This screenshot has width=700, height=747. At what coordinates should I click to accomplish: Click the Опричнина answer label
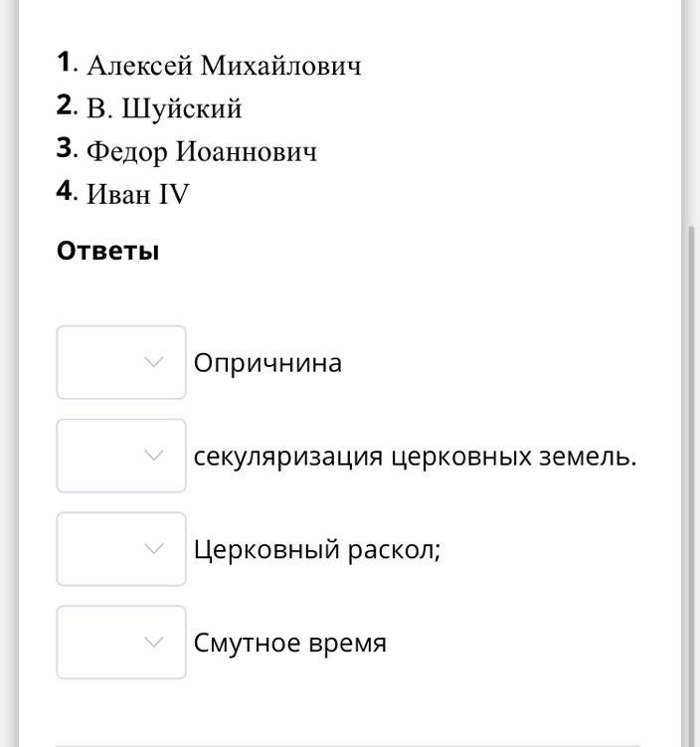coord(267,363)
